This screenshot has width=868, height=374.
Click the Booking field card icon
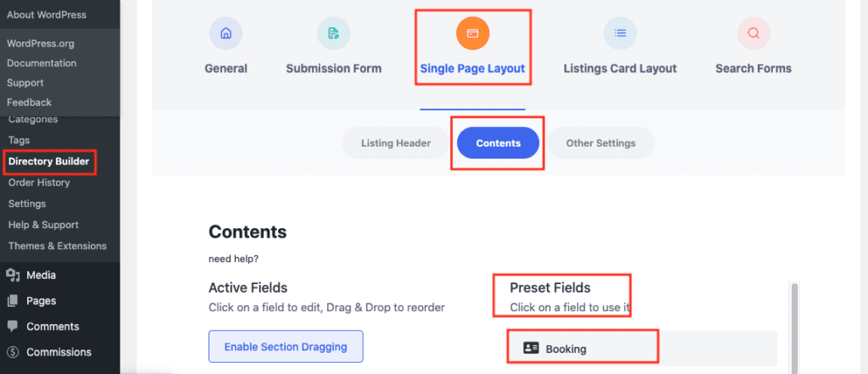point(531,349)
